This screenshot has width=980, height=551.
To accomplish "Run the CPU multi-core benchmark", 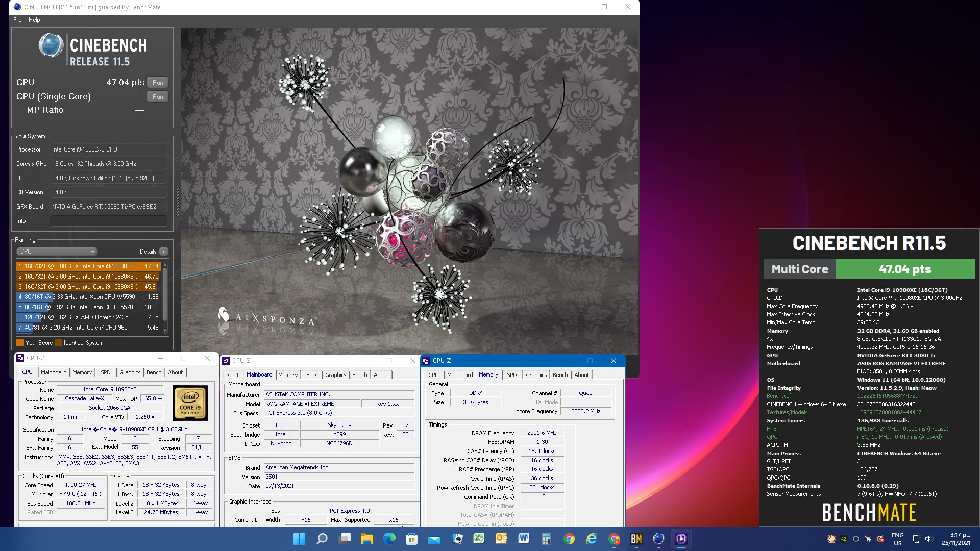I will [x=158, y=83].
